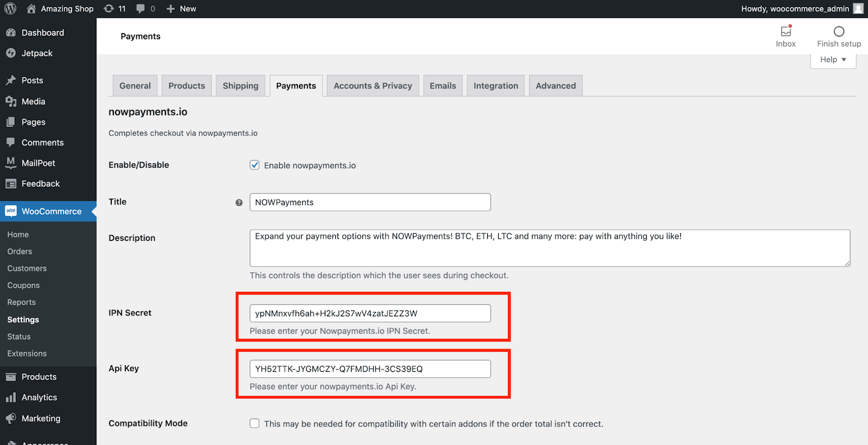Click the Pages sidebar icon
This screenshot has height=445, width=868.
click(11, 122)
